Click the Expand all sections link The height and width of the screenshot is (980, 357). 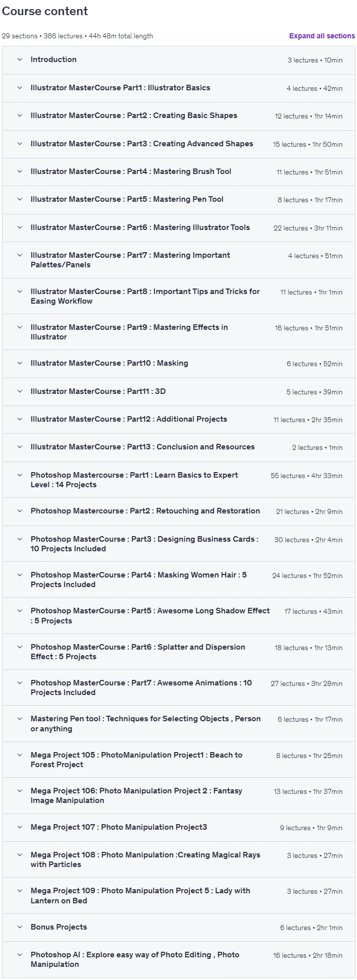pos(322,36)
